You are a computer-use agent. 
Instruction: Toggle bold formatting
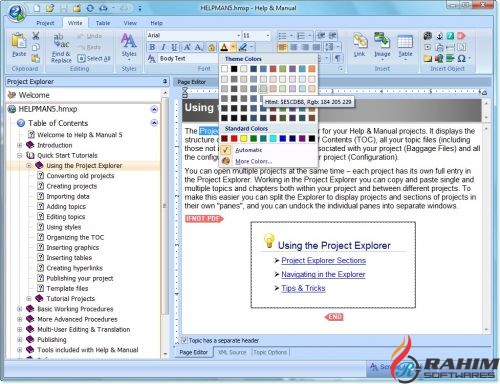[152, 47]
